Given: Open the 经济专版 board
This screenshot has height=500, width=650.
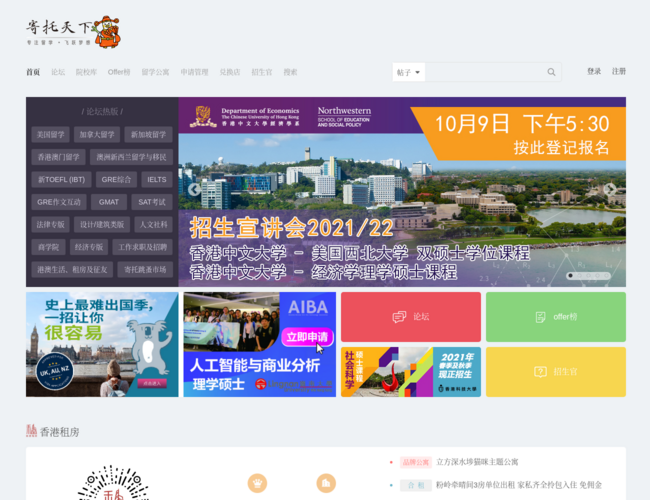Looking at the screenshot, I should [x=89, y=247].
